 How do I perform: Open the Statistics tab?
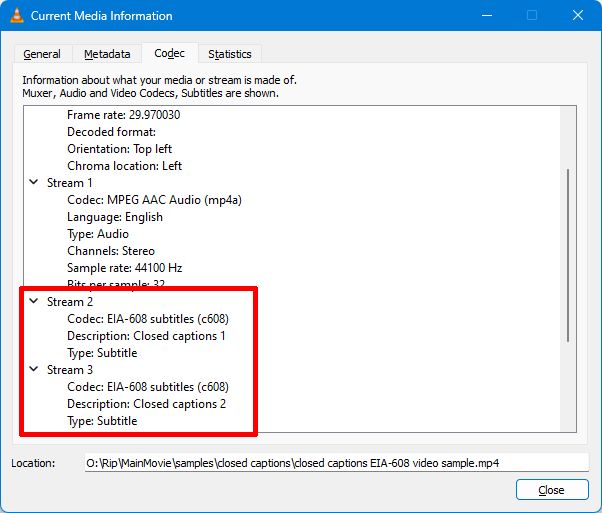(x=230, y=54)
